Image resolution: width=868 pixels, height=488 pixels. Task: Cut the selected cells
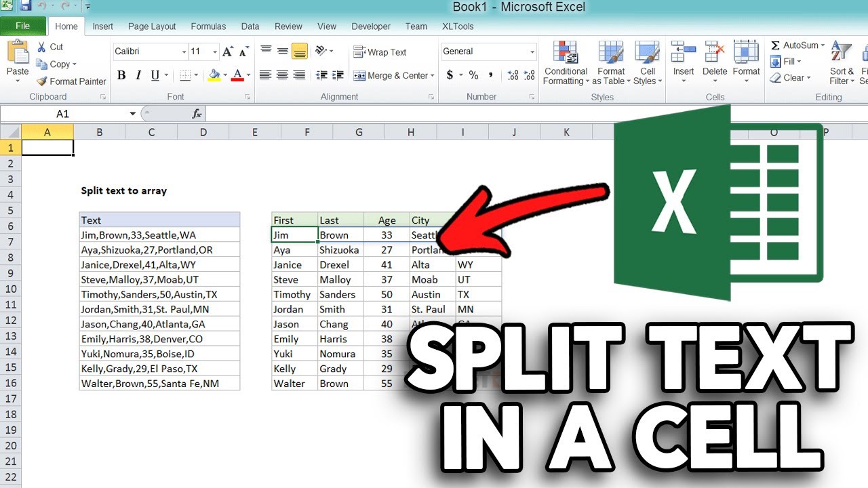(x=51, y=47)
